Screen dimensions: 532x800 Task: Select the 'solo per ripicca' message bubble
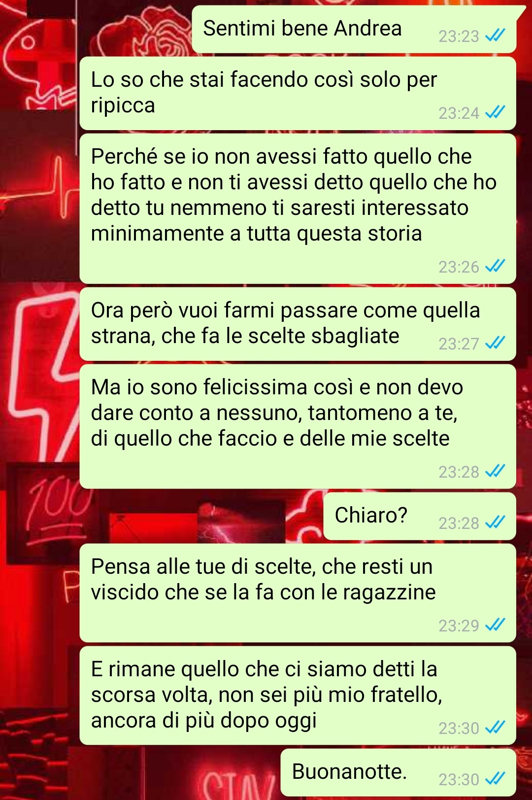pos(298,93)
